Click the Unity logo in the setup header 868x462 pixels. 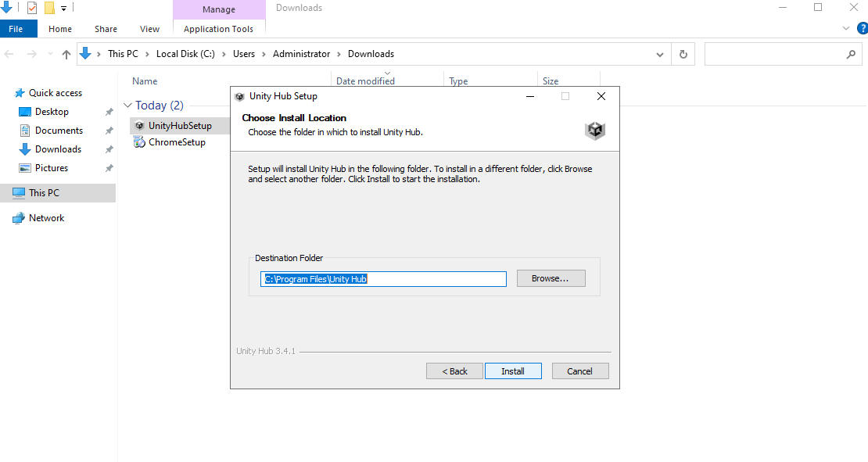pos(595,130)
